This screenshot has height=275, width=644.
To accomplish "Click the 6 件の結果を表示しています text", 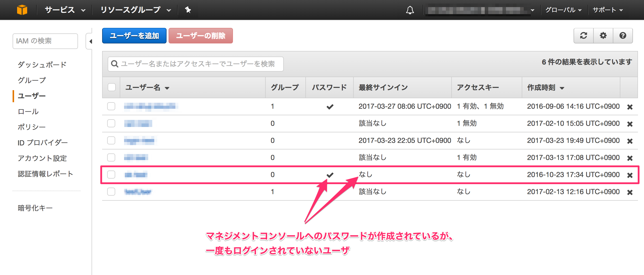I will [587, 62].
